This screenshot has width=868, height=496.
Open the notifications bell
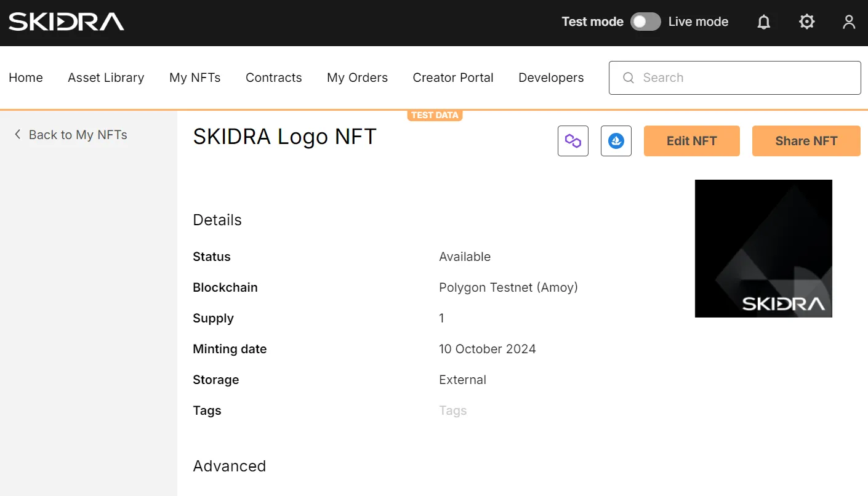[764, 22]
